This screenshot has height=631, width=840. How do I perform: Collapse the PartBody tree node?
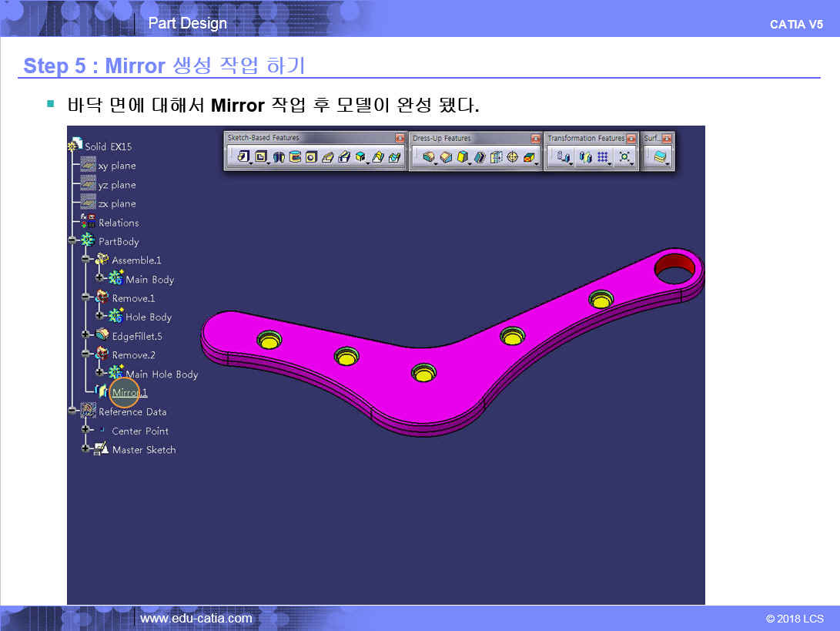72,241
